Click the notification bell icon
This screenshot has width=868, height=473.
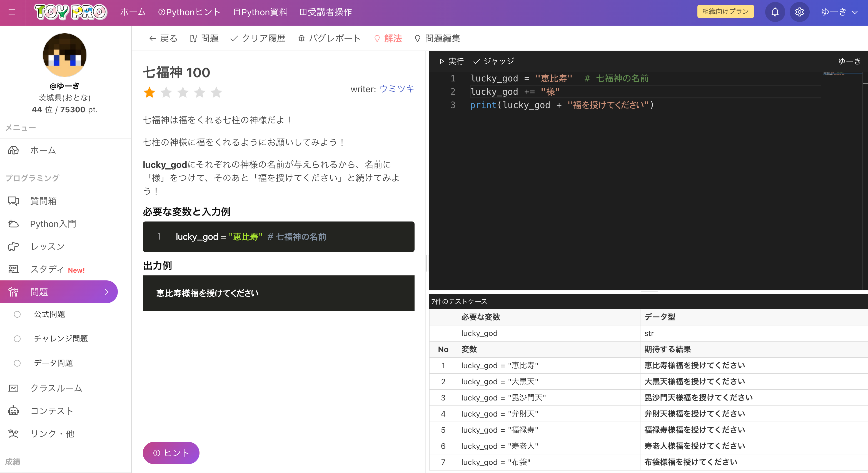pos(775,12)
